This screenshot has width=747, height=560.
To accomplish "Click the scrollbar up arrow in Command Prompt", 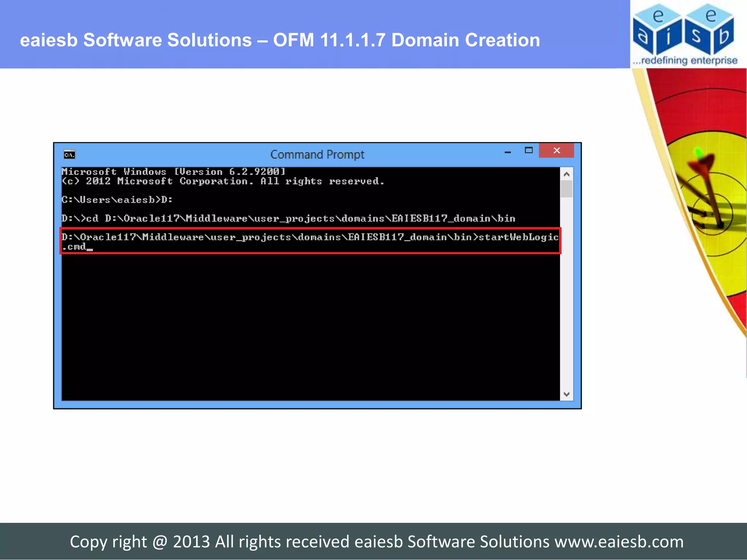I will click(x=566, y=174).
